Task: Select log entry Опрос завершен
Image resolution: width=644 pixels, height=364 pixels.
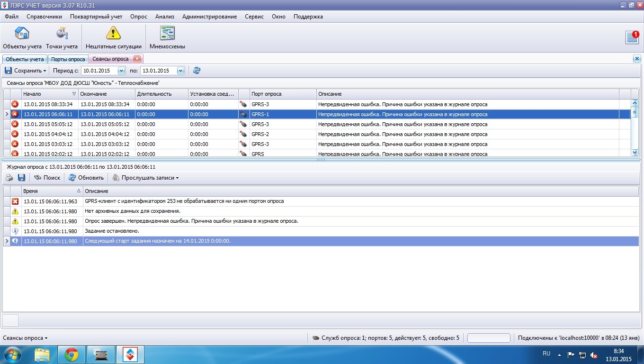Action: tap(321, 221)
